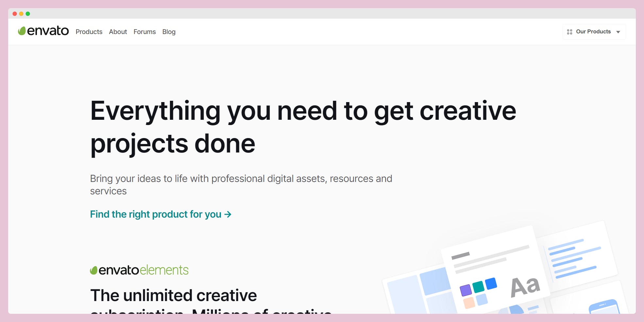Visit the Blog nav link
This screenshot has width=644, height=322.
(x=169, y=32)
